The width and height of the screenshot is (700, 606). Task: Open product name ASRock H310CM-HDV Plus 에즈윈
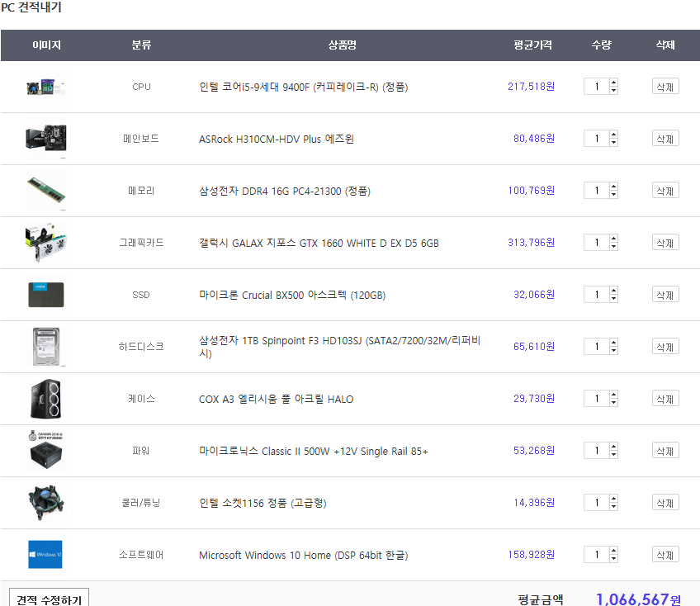[x=277, y=139]
